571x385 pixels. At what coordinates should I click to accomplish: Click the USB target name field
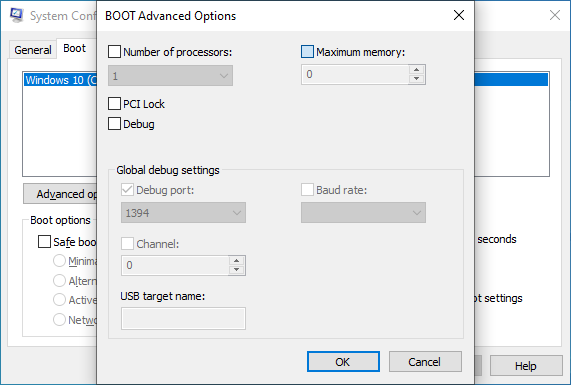(184, 319)
